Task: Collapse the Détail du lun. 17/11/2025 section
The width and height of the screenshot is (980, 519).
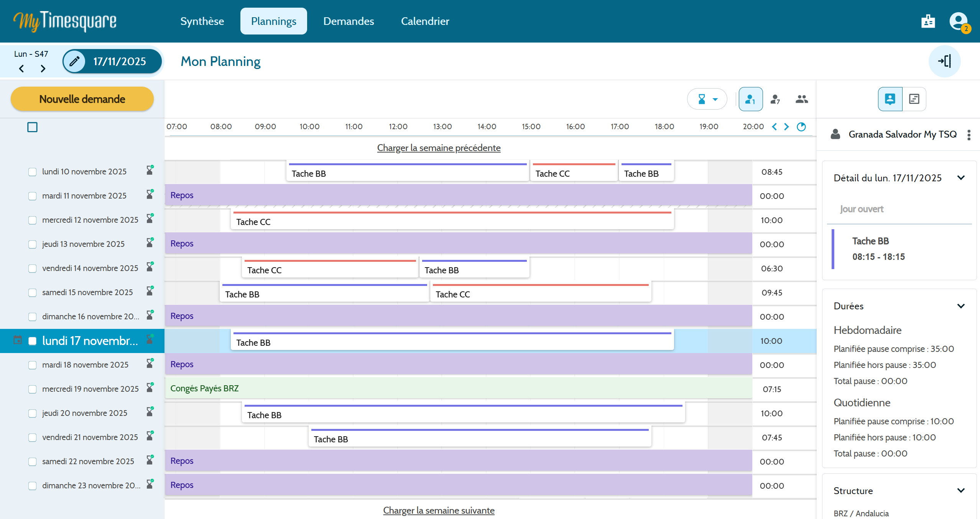Action: pyautogui.click(x=960, y=178)
